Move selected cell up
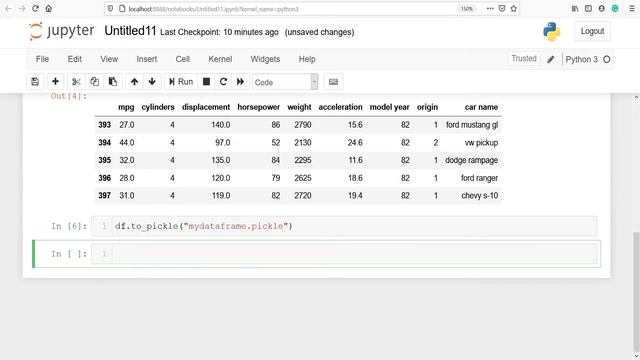This screenshot has width=640, height=360. coord(134,82)
